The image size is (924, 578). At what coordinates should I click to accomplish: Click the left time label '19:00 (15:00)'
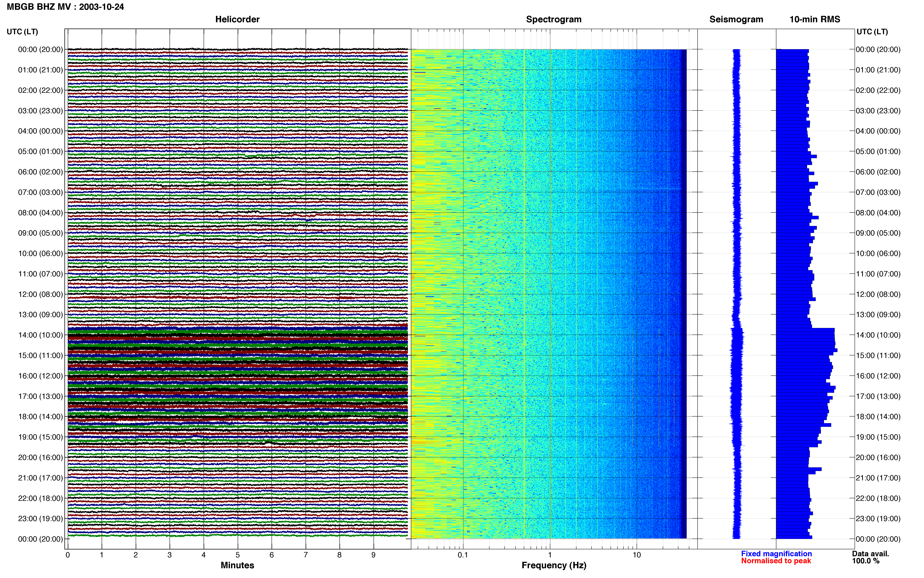pyautogui.click(x=41, y=437)
